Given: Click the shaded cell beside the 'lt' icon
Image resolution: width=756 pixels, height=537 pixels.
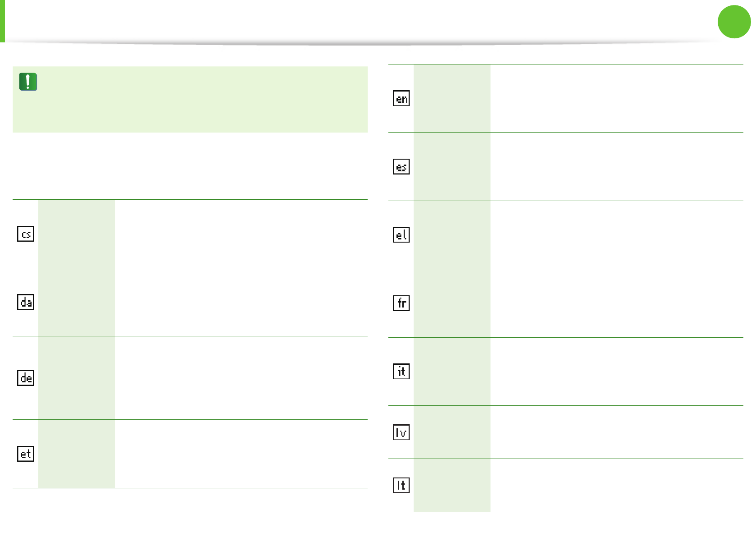Looking at the screenshot, I should pos(452,485).
